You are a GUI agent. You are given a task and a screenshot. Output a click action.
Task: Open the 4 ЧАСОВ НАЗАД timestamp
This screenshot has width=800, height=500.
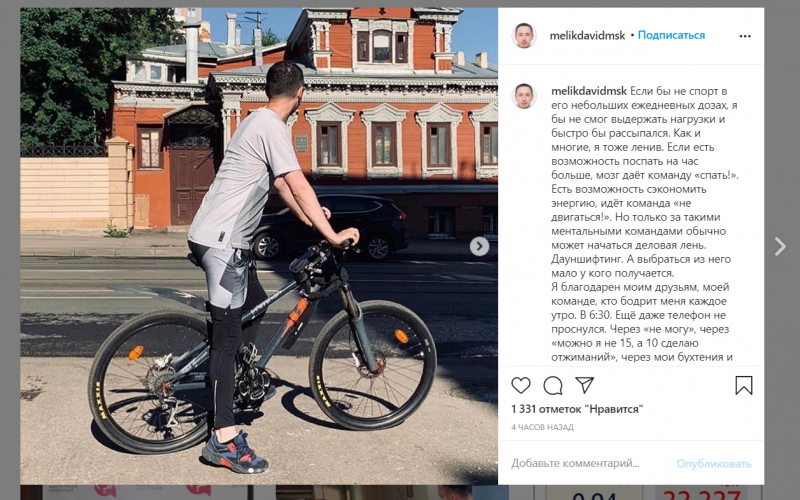point(542,427)
